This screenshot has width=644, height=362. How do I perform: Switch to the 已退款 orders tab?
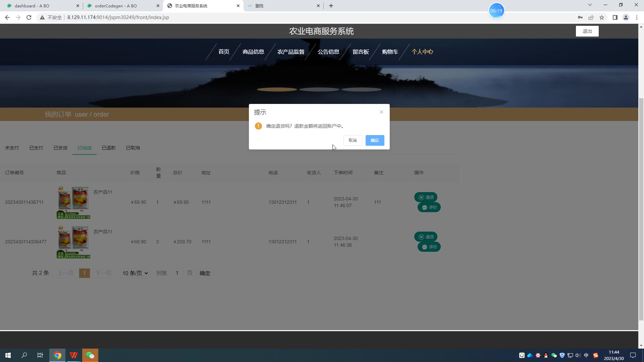coord(109,148)
